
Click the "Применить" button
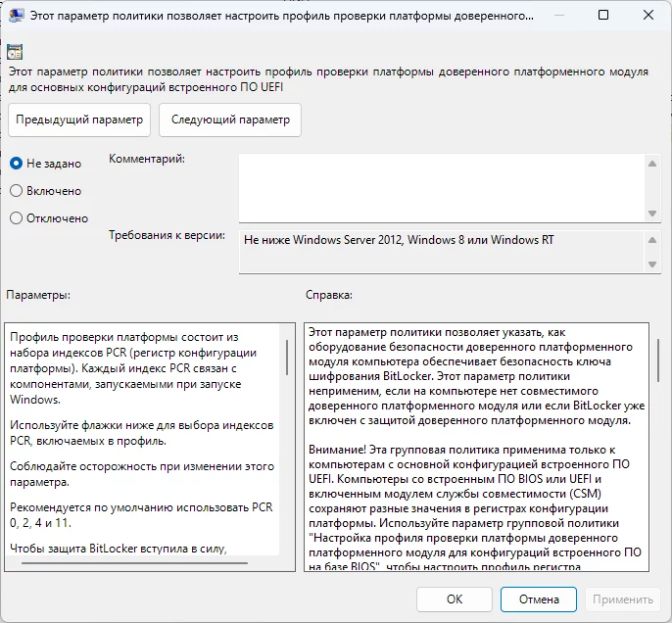(x=622, y=599)
